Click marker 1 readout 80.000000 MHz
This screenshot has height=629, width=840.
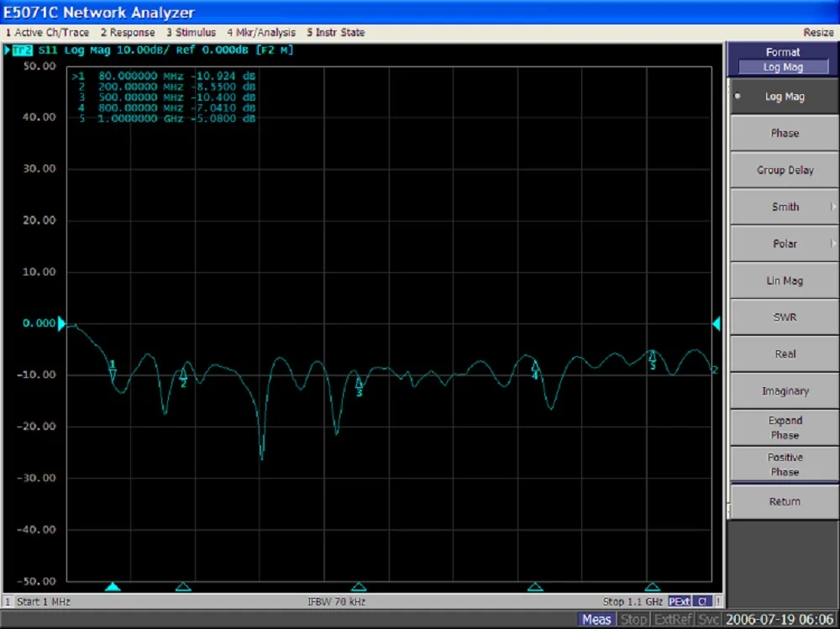(140, 76)
